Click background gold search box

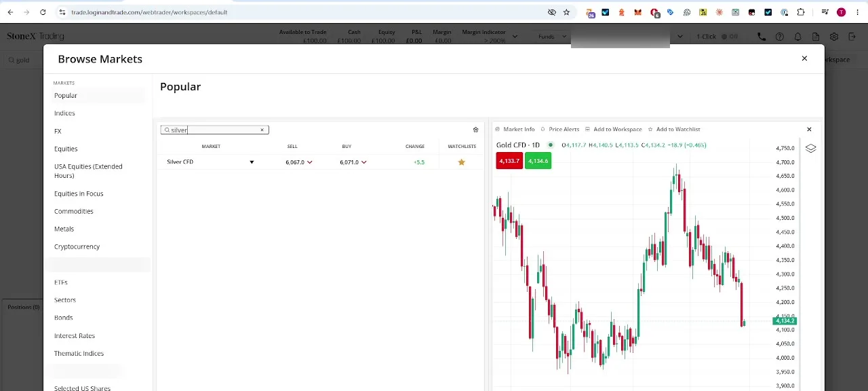pos(23,60)
